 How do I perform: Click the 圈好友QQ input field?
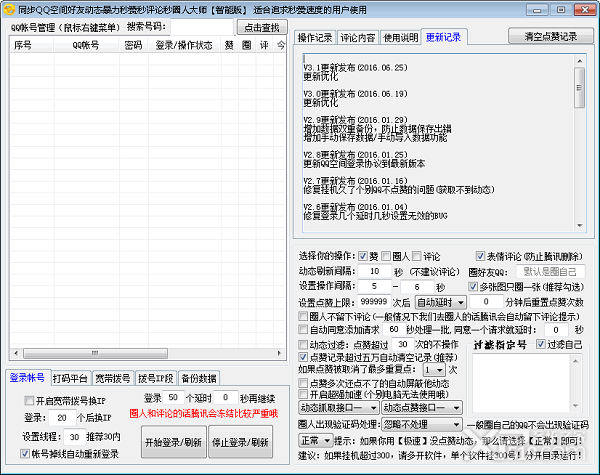pyautogui.click(x=550, y=271)
